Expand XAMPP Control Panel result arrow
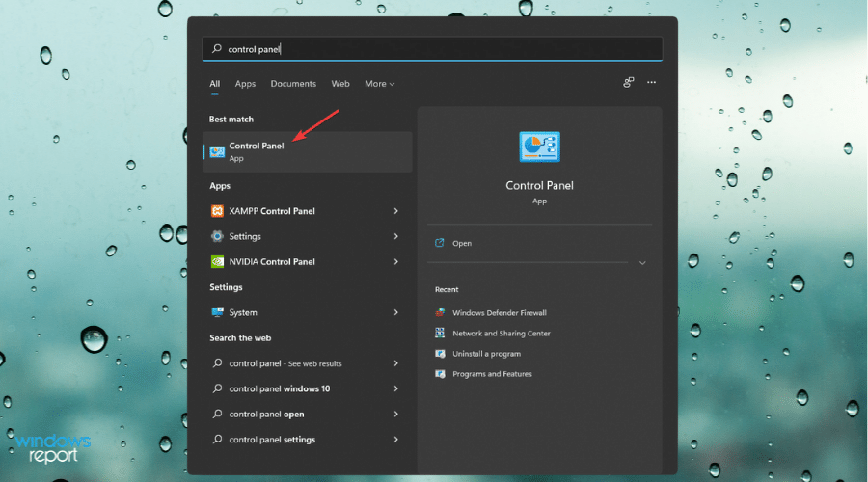 coord(395,211)
